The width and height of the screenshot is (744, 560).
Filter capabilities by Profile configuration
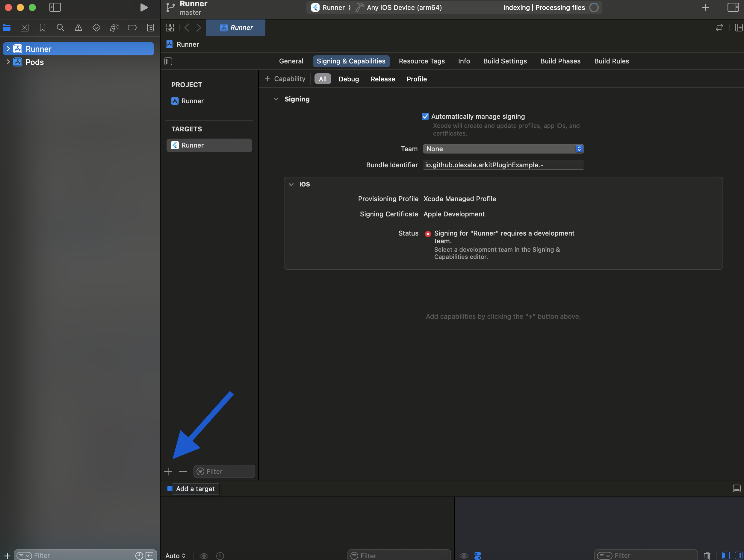[416, 79]
